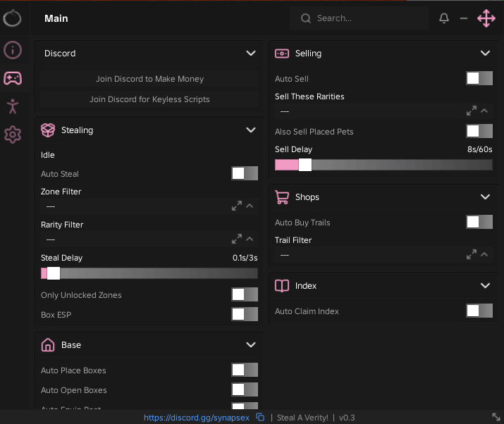Expand Trail Filter list with arrows icon

coord(472,254)
